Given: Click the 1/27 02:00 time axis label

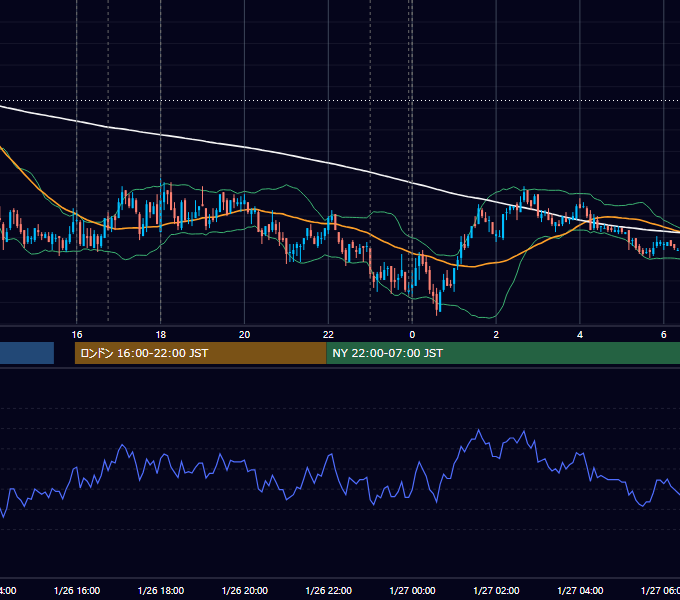Looking at the screenshot, I should point(496,590).
